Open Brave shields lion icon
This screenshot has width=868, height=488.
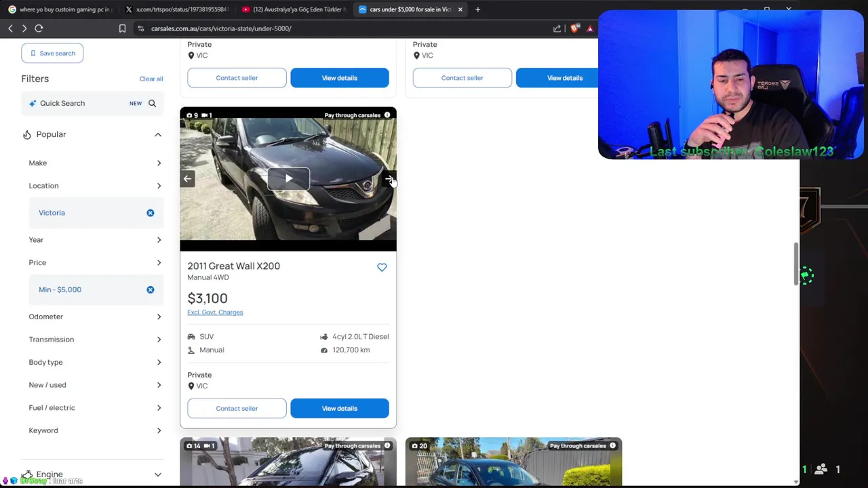tap(575, 28)
